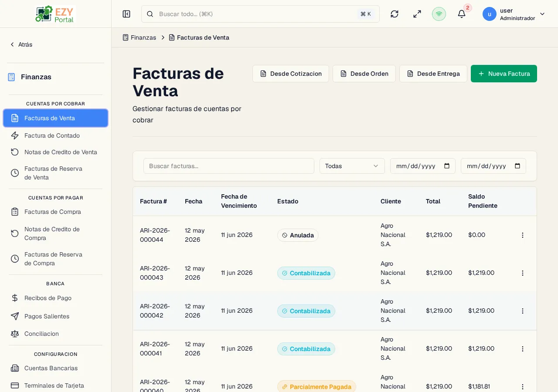Viewport: 558px width, 392px height.
Task: Open row menu for invoice ARI-2026-000040
Action: click(x=523, y=387)
